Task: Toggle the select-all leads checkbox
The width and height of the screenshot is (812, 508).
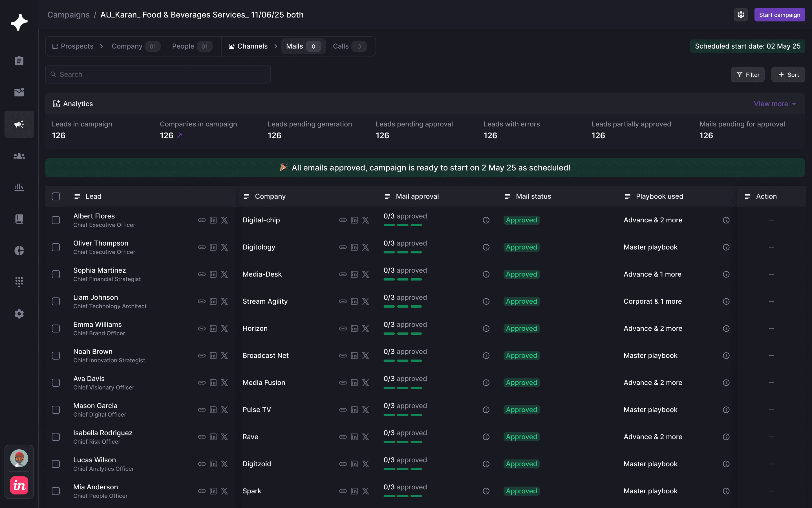Action: pos(56,196)
